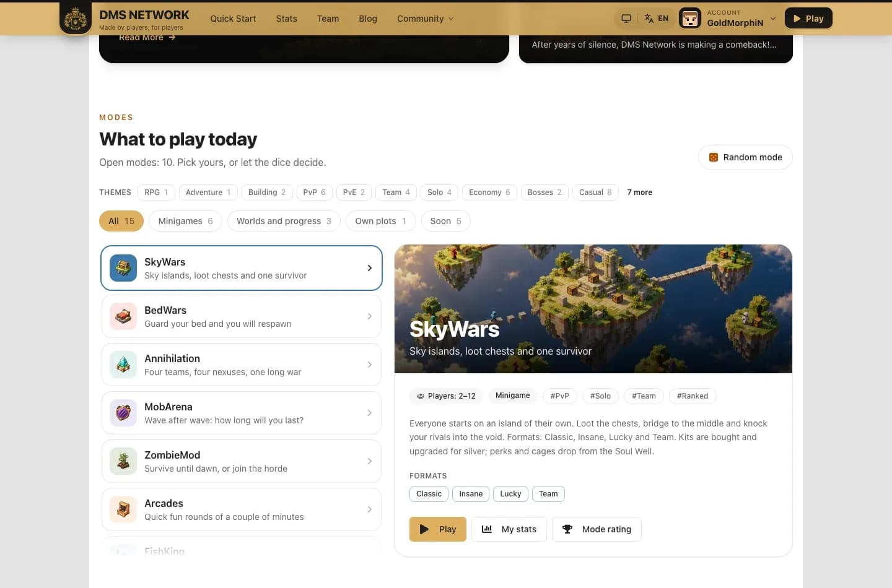Show 7 more themes

[639, 192]
